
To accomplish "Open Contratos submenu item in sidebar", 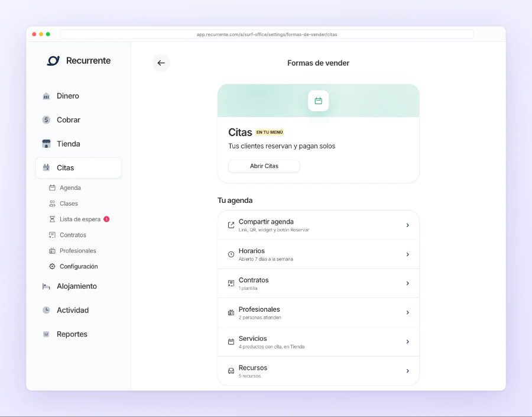I will coord(73,235).
